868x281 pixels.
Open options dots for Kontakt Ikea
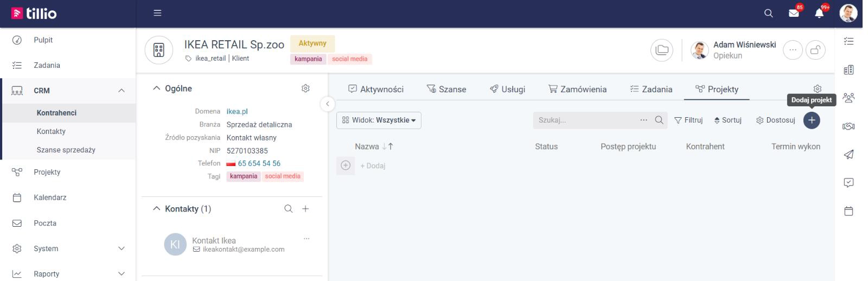point(307,239)
